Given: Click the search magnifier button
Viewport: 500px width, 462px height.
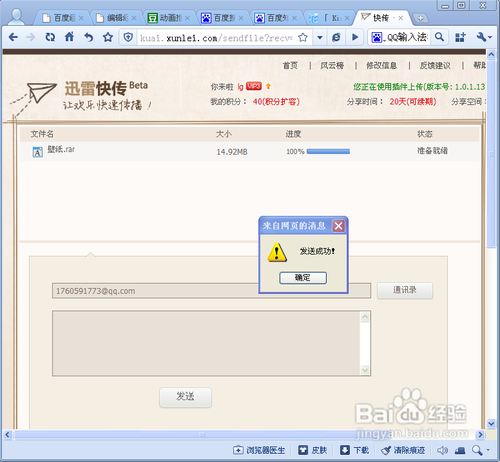Looking at the screenshot, I should click(x=439, y=37).
